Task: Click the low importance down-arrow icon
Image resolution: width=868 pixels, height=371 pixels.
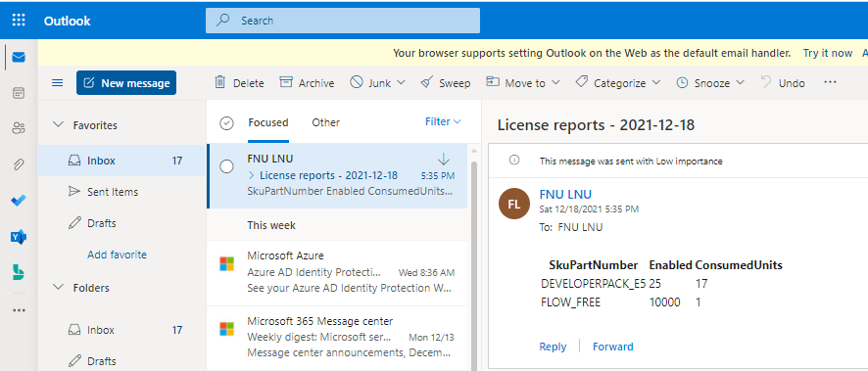Action: (444, 160)
